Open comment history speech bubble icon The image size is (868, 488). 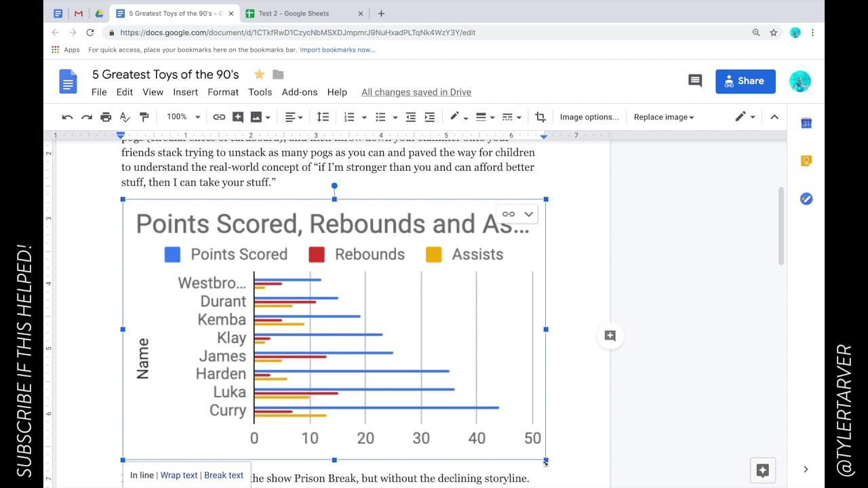[x=695, y=81]
